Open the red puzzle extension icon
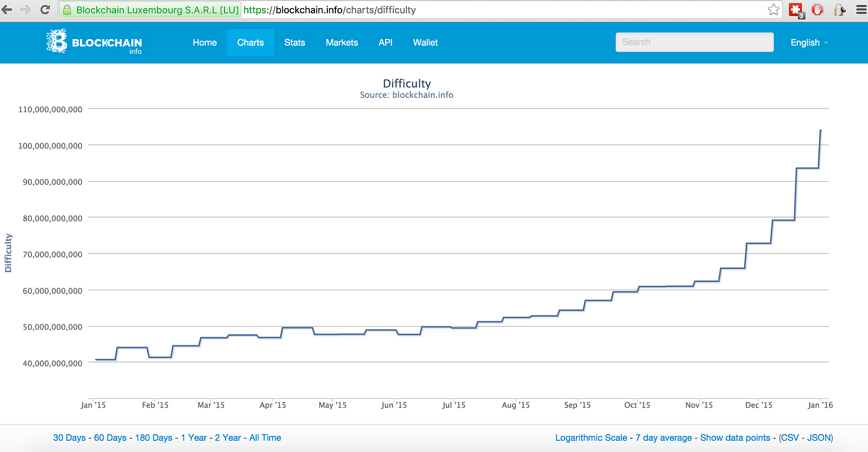Viewport: 868px width, 452px height. tap(796, 10)
